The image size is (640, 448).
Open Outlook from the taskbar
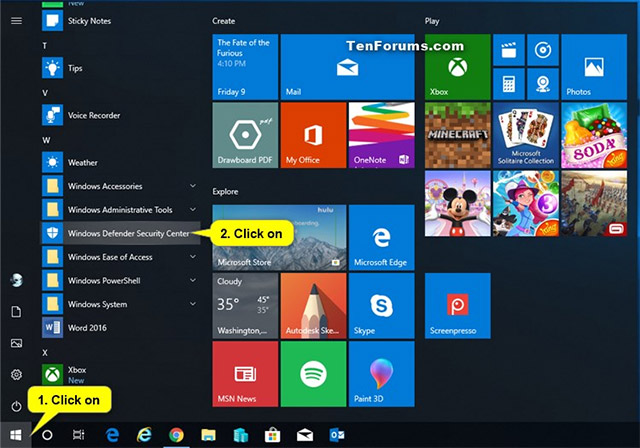tap(337, 435)
